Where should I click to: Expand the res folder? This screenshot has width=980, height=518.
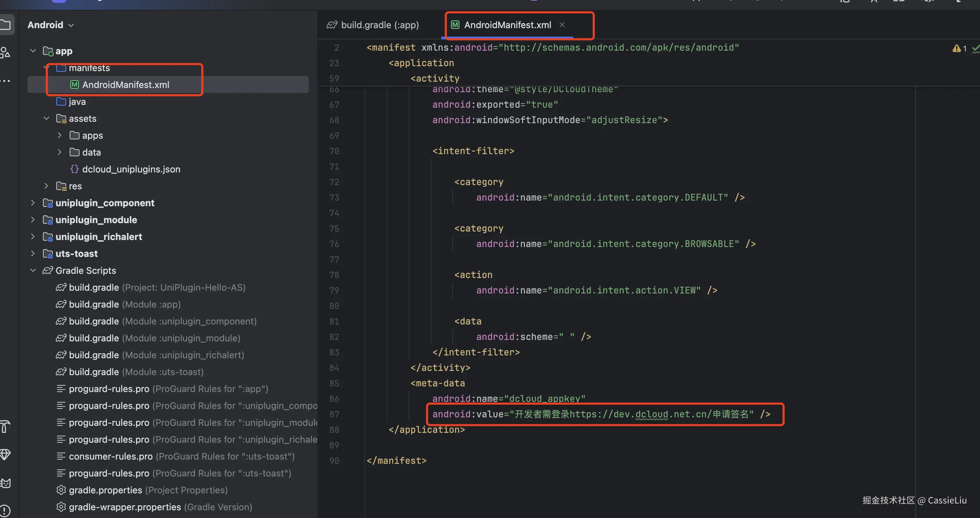[x=46, y=186]
